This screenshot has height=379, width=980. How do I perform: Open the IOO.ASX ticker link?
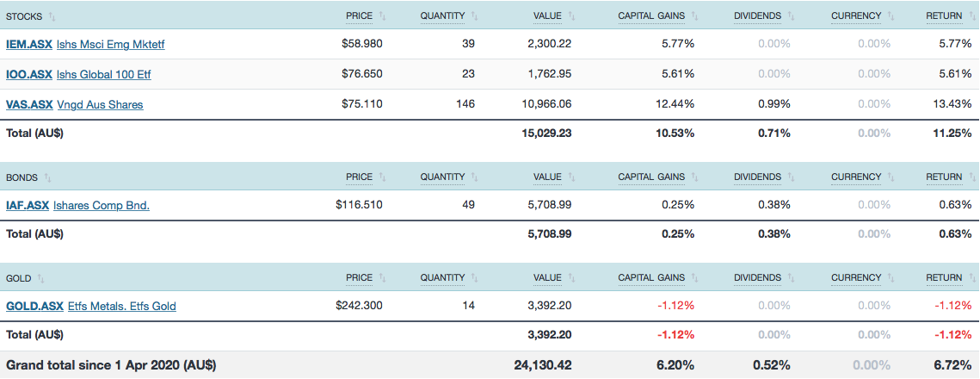coord(29,75)
